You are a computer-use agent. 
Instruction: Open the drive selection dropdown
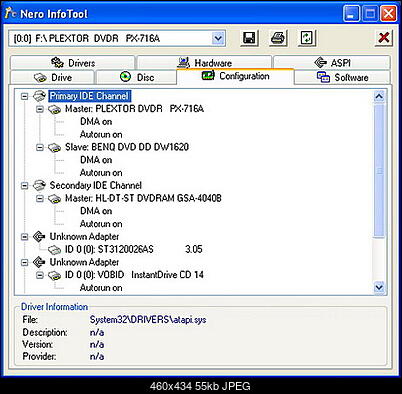coord(218,38)
